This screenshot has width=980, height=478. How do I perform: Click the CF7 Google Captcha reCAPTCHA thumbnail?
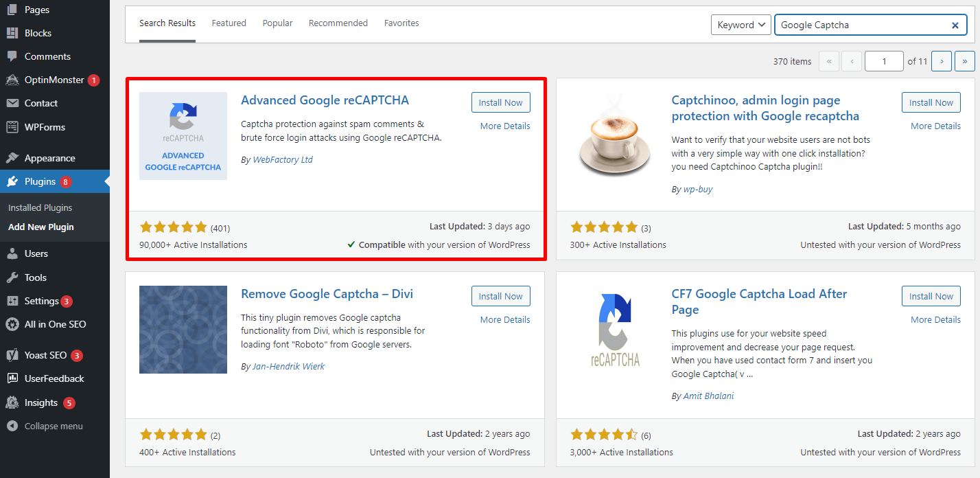[x=614, y=330]
